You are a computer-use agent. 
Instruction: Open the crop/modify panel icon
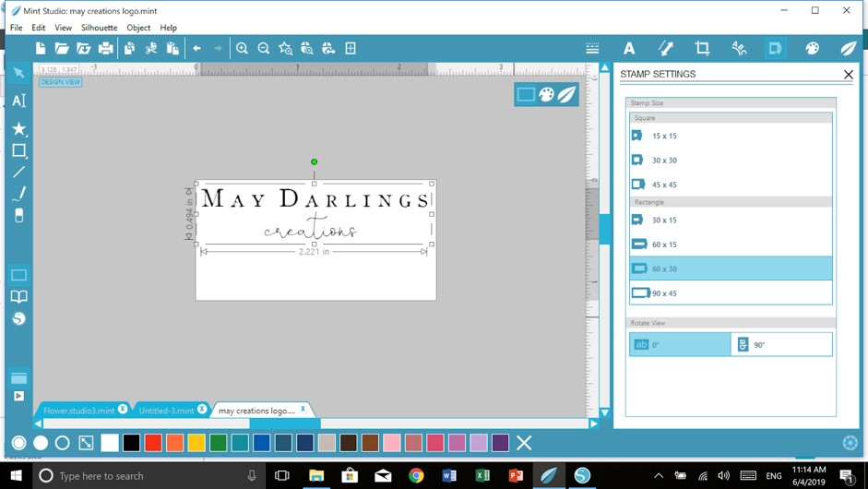click(702, 48)
